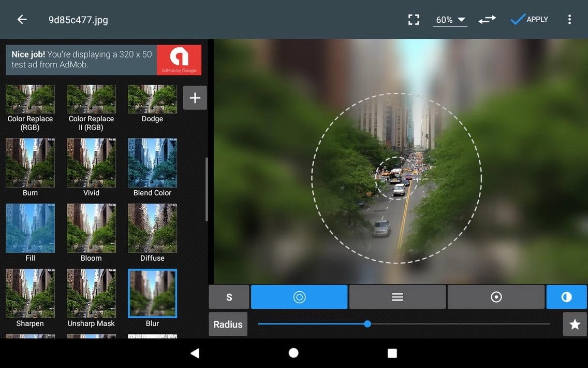Screen dimensions: 588x368
Task: Select the concentric circle blur mode
Action: [x=299, y=297]
